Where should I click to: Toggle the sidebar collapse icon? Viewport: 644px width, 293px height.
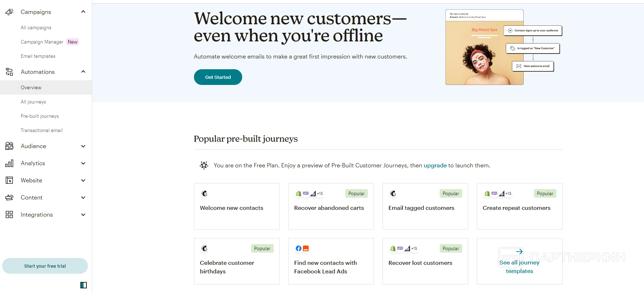(x=84, y=285)
